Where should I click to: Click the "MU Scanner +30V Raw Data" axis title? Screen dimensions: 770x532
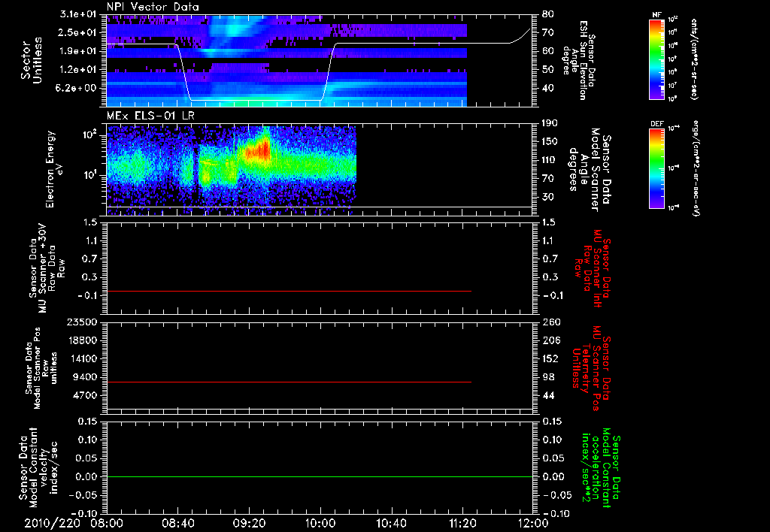click(46, 268)
